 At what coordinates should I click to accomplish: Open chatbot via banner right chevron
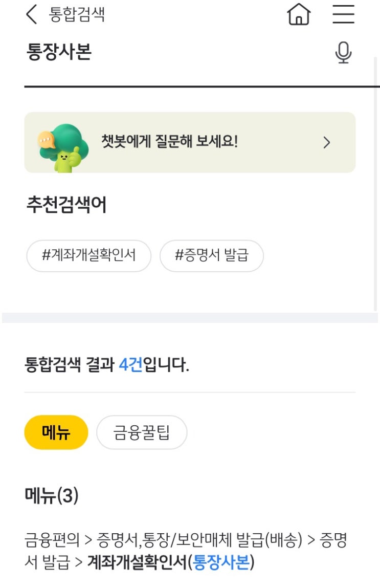327,143
